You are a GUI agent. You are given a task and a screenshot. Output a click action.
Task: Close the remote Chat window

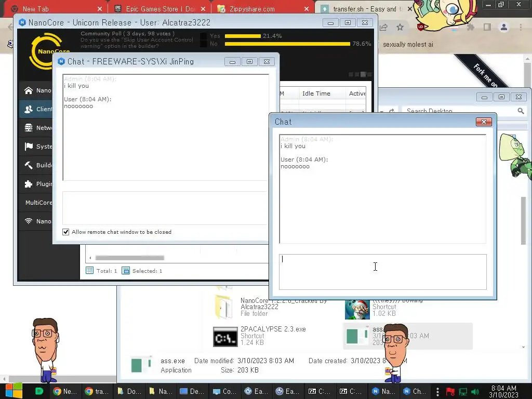click(x=484, y=122)
